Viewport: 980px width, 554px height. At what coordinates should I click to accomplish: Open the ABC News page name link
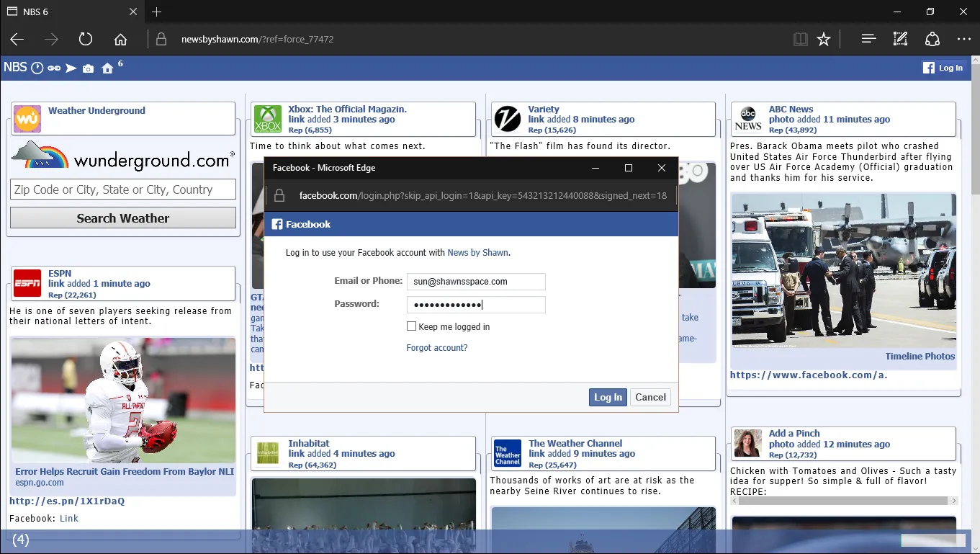tap(791, 110)
